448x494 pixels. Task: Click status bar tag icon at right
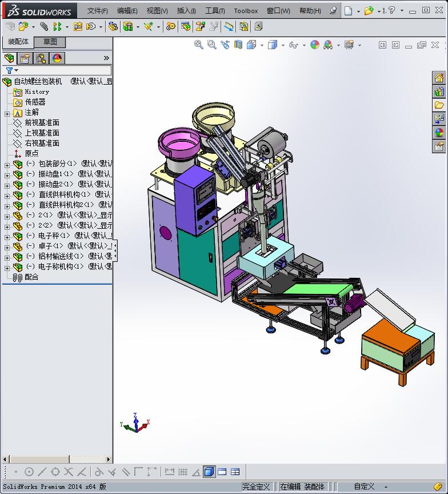click(437, 487)
